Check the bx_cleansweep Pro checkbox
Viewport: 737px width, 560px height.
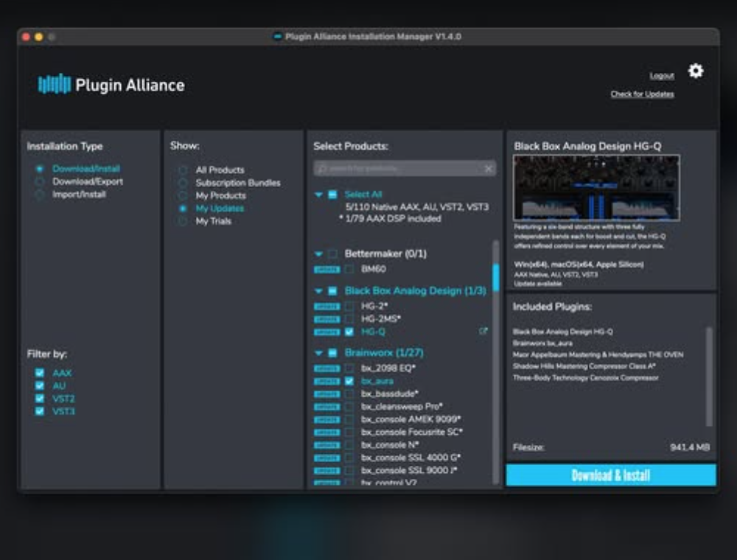pyautogui.click(x=349, y=407)
